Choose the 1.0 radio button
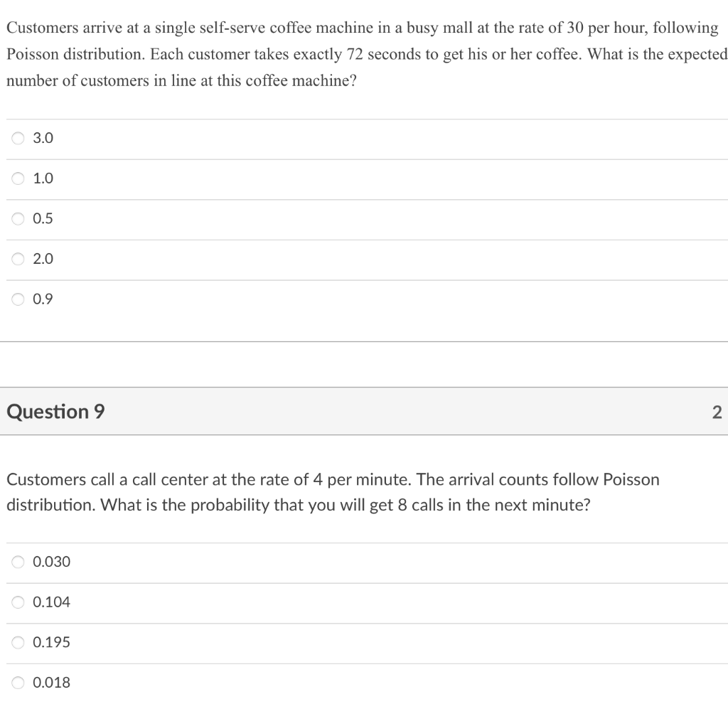 (18, 178)
